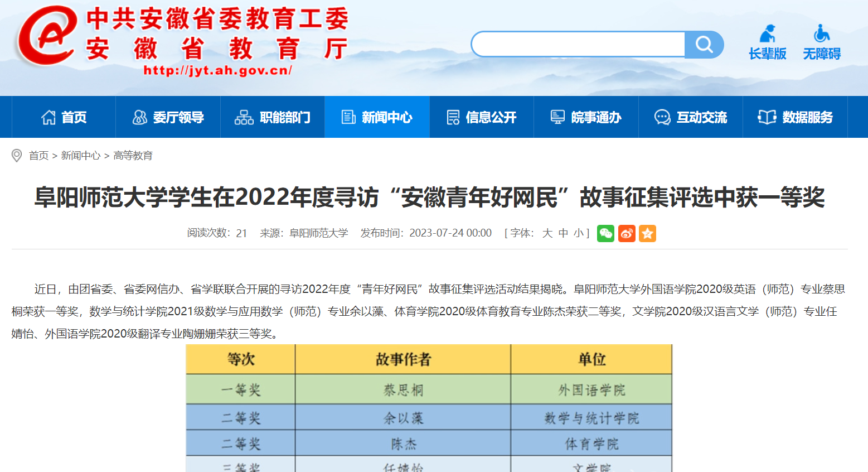Go to 新闻中心 in breadcrumb
Image resolution: width=868 pixels, height=472 pixels.
tap(81, 156)
